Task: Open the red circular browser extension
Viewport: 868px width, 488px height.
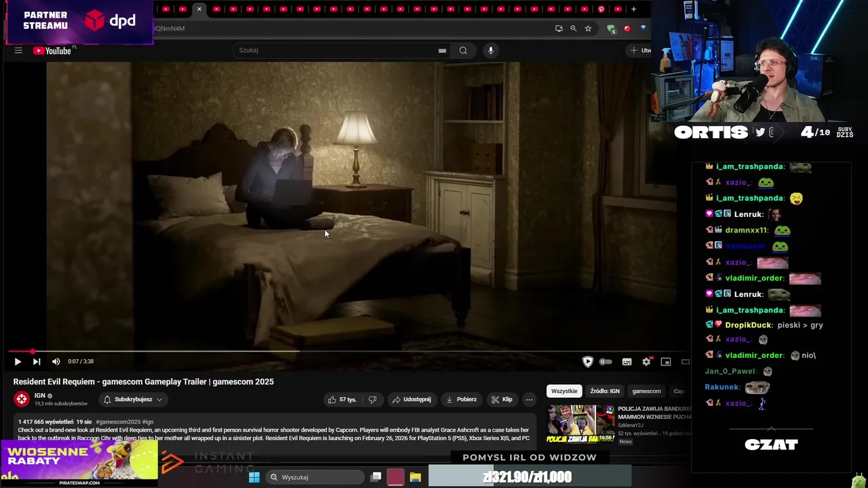Action: [x=627, y=28]
